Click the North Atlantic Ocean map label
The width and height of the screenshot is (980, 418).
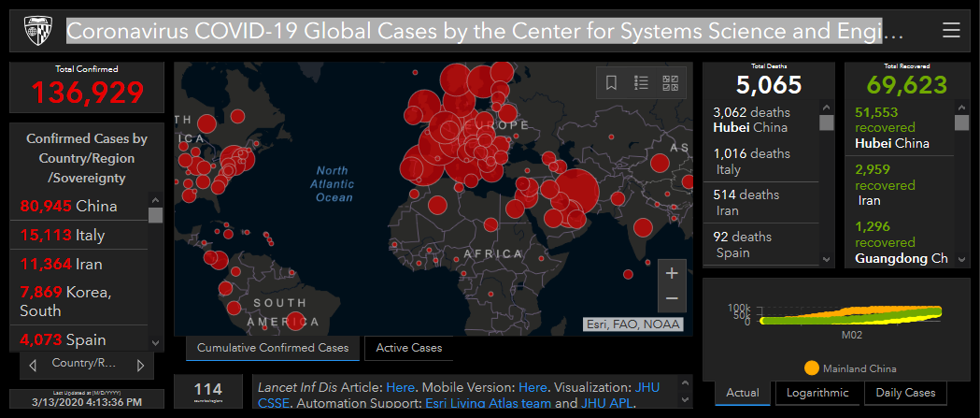[x=332, y=184]
